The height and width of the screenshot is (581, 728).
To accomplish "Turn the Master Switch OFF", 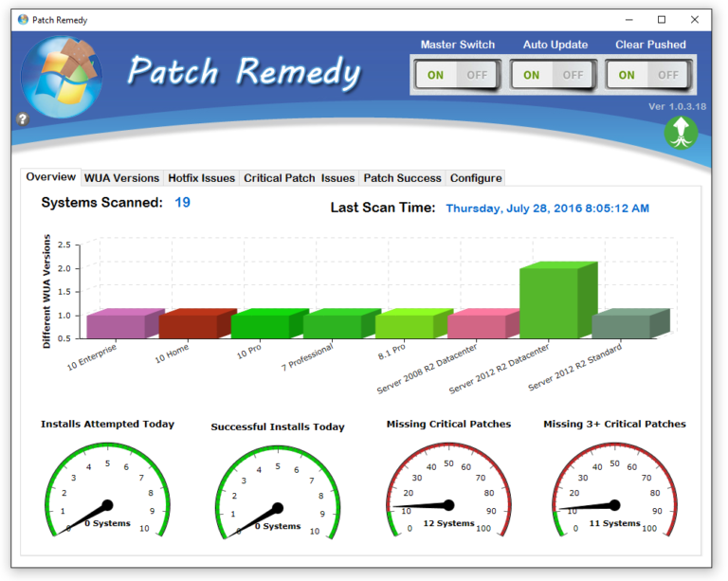I will [x=478, y=75].
